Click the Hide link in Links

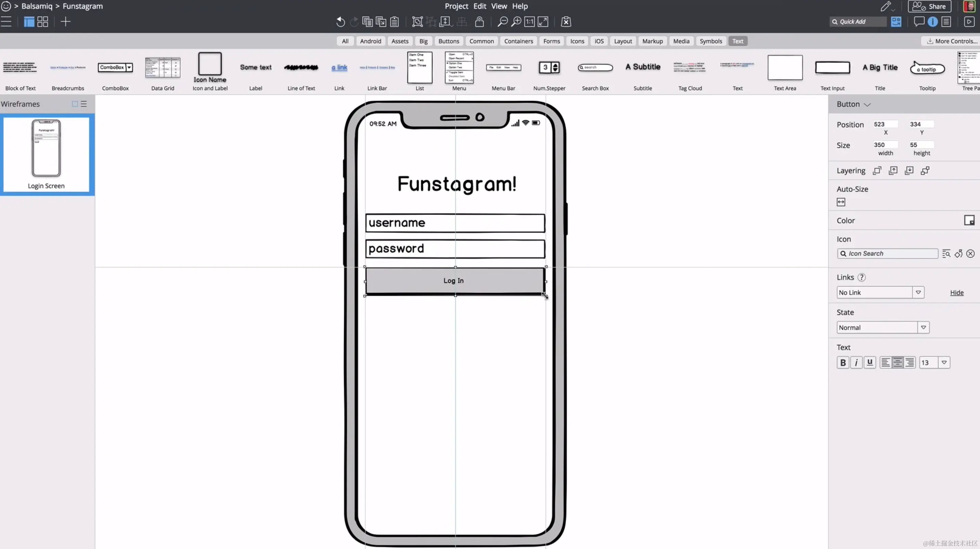point(956,292)
